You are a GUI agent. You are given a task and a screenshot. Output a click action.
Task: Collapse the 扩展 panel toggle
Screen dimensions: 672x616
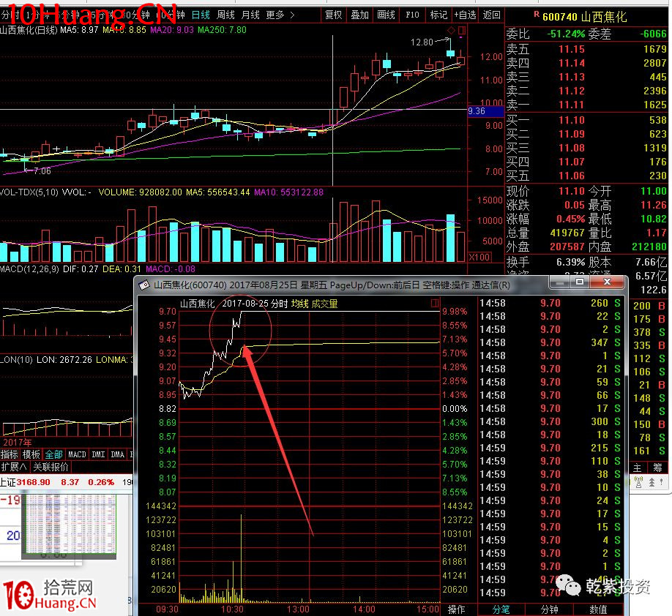(14, 467)
